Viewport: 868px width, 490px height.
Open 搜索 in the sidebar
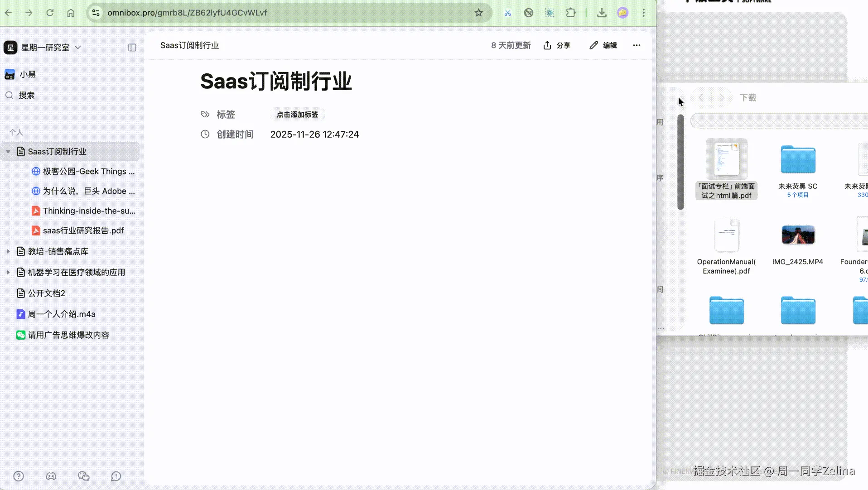tap(20, 96)
